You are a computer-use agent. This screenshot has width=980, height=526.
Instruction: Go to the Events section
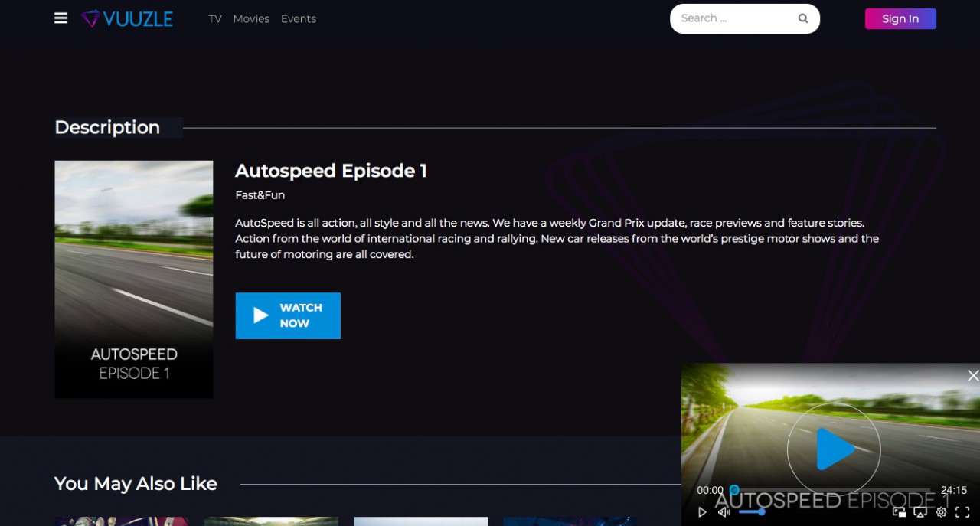[x=299, y=18]
